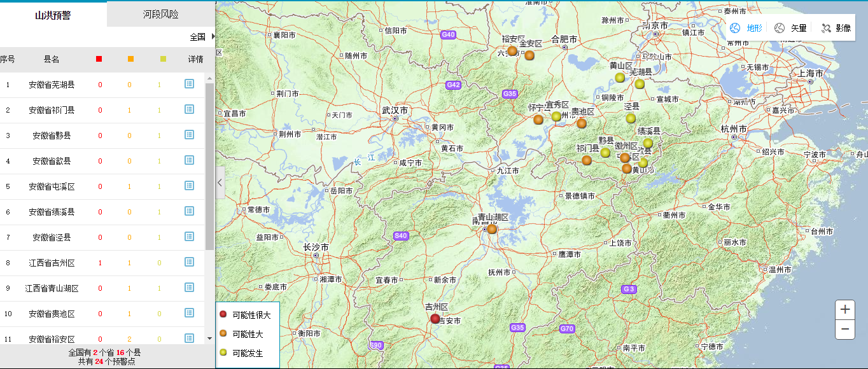Switch map to 矢量 vector view
The width and height of the screenshot is (868, 369).
[791, 28]
